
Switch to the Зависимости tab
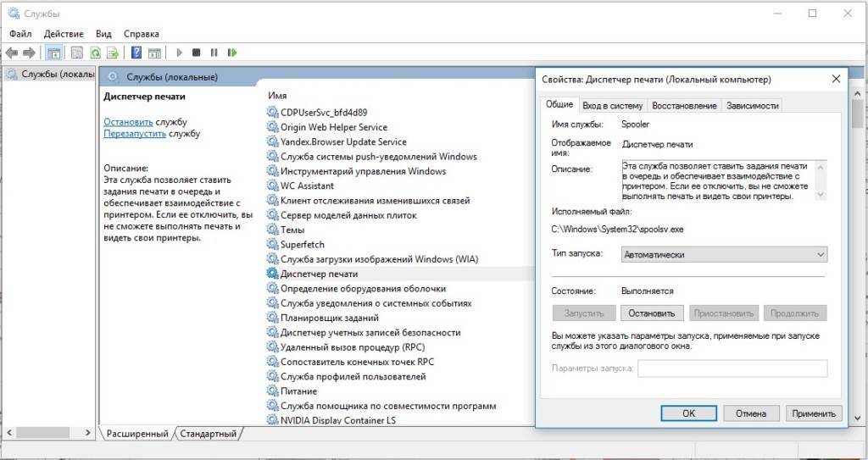[x=752, y=106]
